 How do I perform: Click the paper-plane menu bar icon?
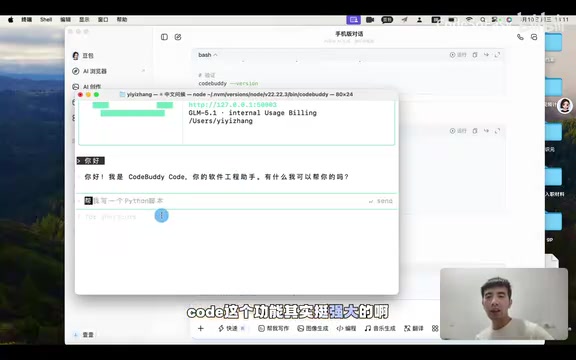click(x=404, y=20)
